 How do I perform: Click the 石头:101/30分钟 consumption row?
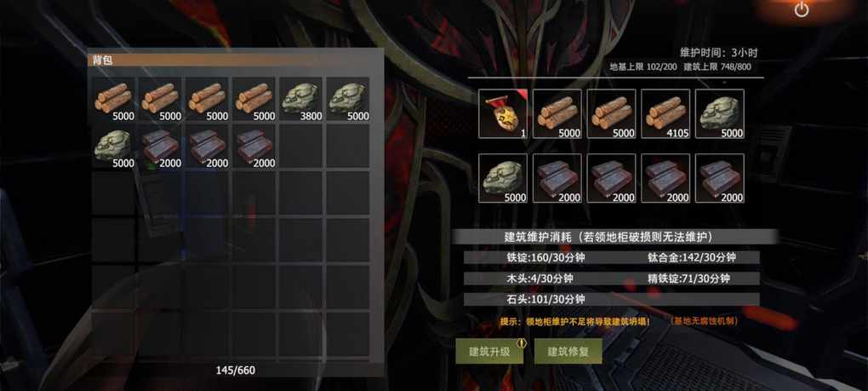coord(611,299)
